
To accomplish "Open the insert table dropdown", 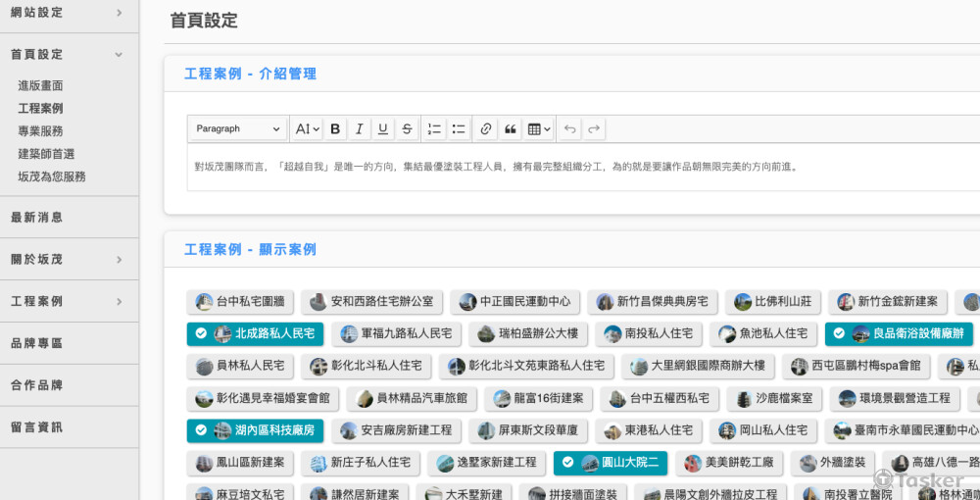I will click(539, 129).
